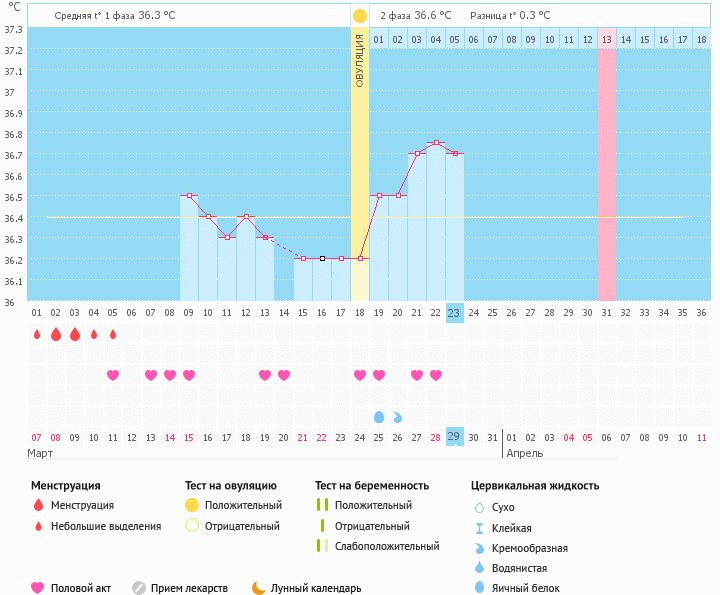Click the yellow ovulation circle atop the chart
The image size is (720, 595).
(x=360, y=16)
